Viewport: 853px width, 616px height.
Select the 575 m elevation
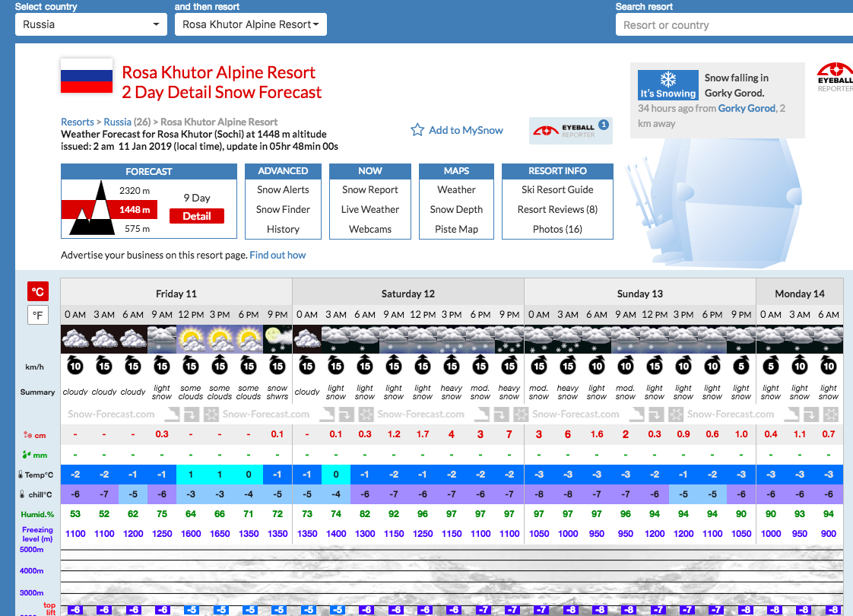tap(137, 229)
